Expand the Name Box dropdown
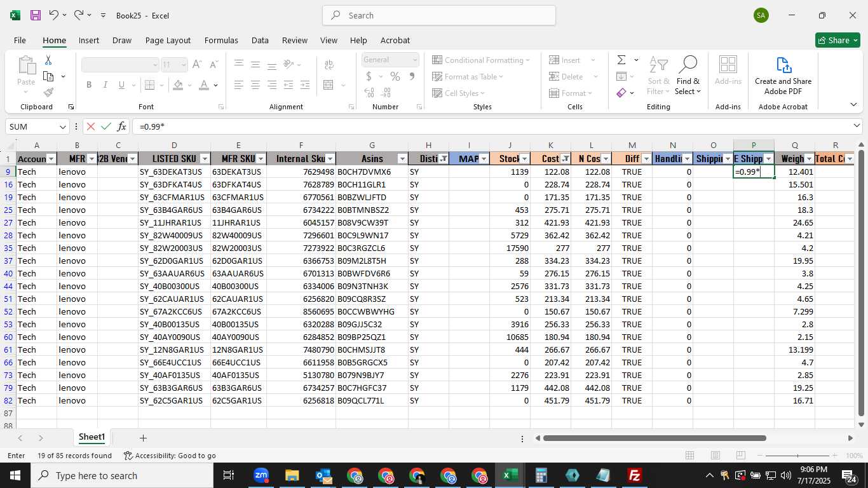This screenshot has width=868, height=488. (62, 126)
